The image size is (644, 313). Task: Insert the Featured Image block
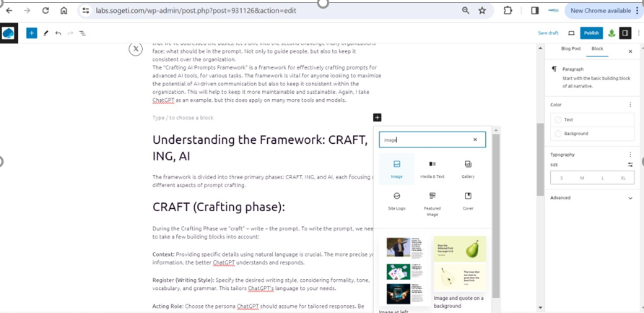(432, 204)
